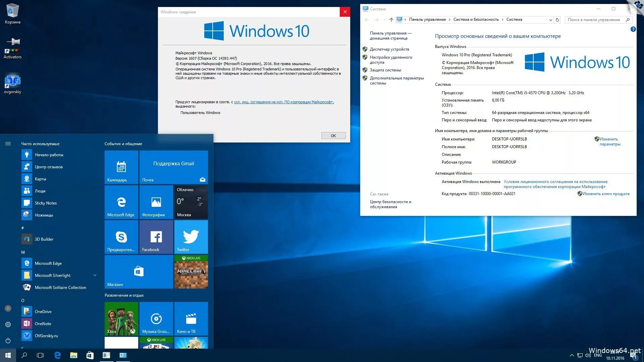Launch Центр отзывов from the Start list
Viewport: 644px width, 362px height.
pyautogui.click(x=59, y=167)
